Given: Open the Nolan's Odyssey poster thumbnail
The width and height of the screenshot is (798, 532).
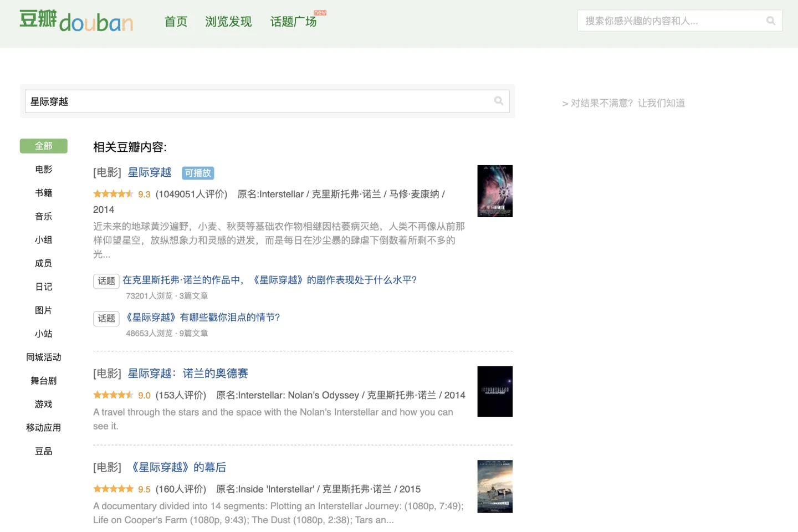Looking at the screenshot, I should point(495,391).
